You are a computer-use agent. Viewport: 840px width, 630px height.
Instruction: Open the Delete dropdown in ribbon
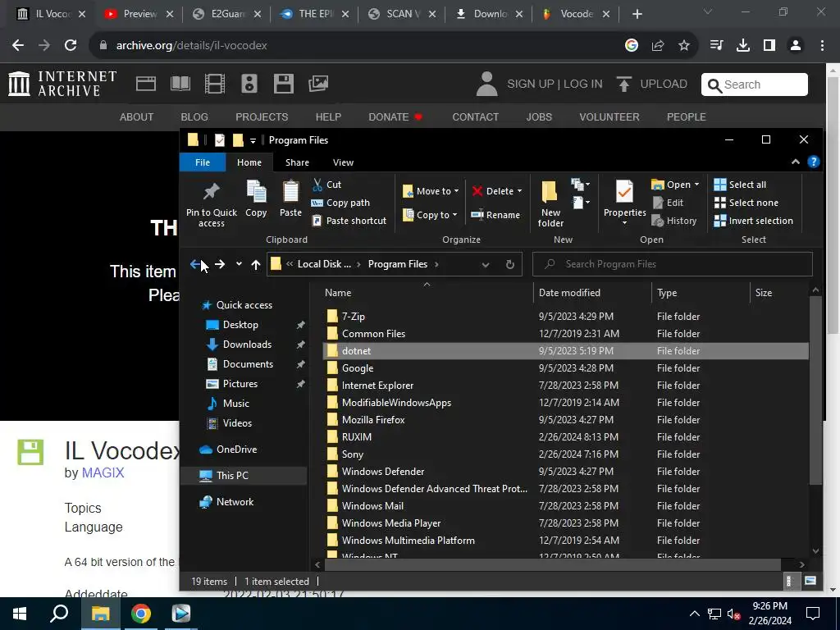496,191
